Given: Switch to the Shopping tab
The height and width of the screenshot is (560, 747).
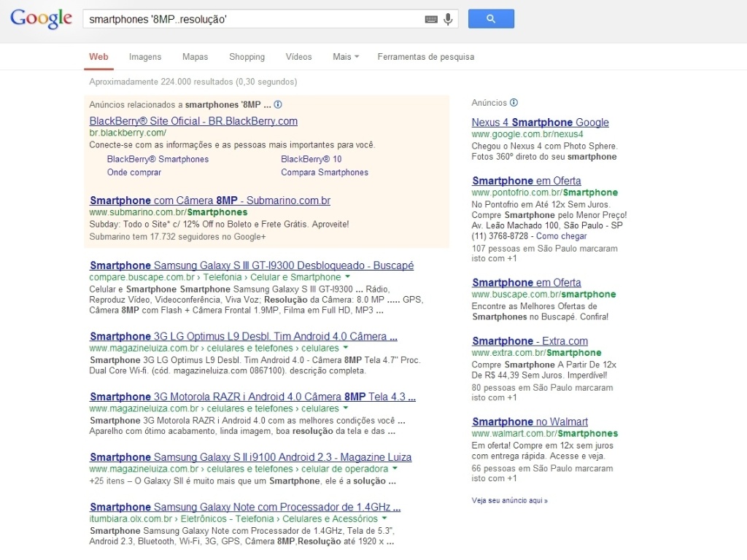Looking at the screenshot, I should pos(247,56).
